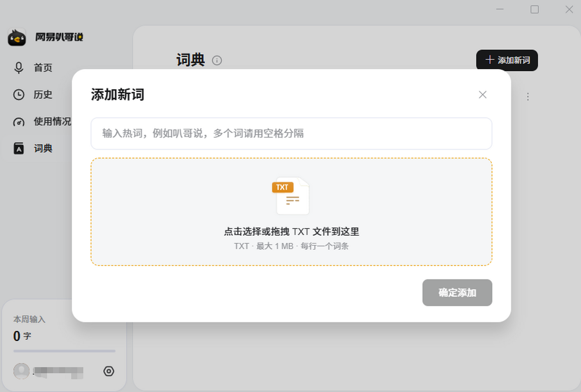Click the 添加新词 dialog title

118,95
